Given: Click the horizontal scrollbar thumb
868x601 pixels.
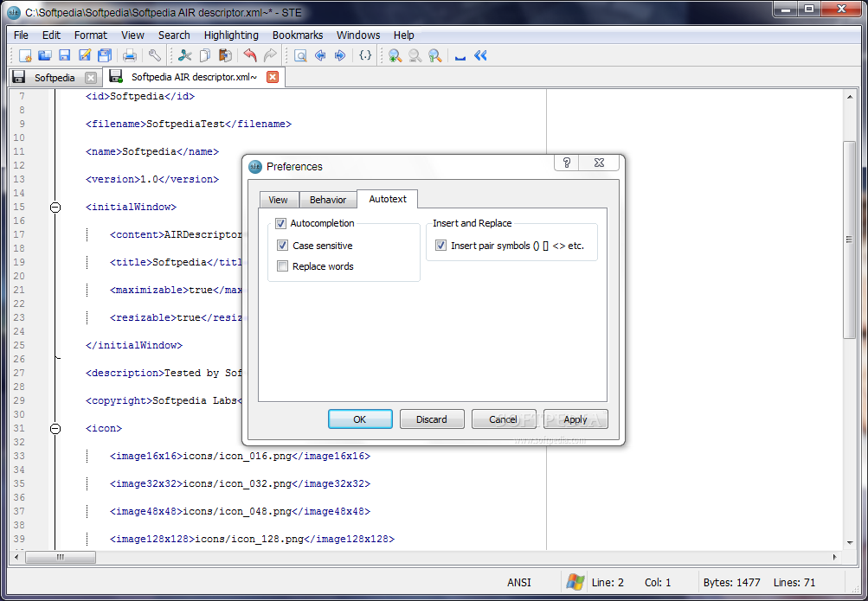Looking at the screenshot, I should point(61,557).
